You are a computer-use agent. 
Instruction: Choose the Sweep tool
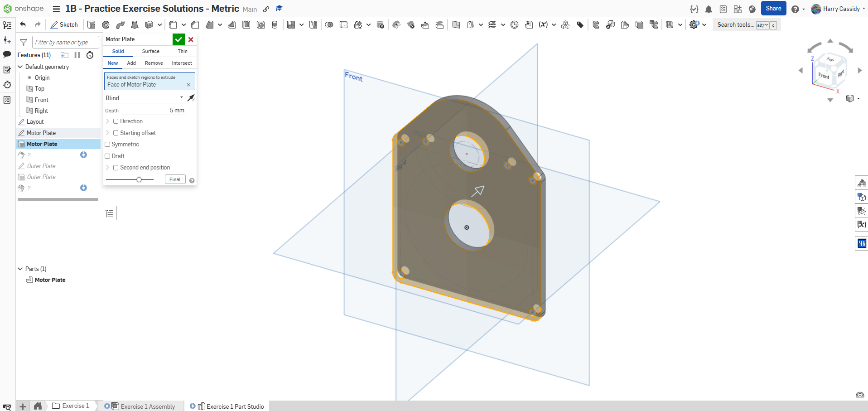point(120,25)
